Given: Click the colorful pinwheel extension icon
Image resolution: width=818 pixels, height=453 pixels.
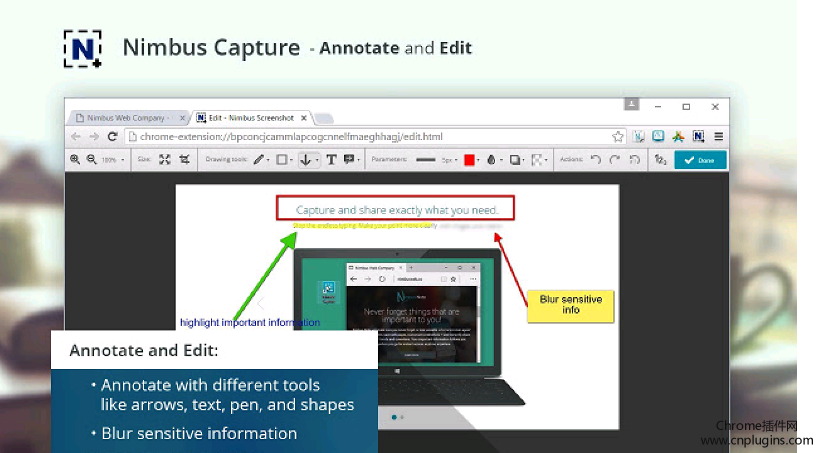Looking at the screenshot, I should coord(678,137).
